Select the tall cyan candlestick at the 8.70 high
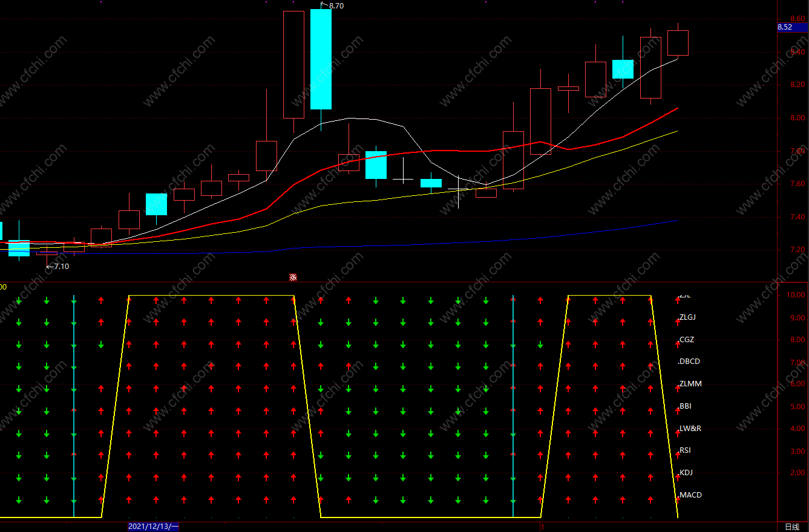809x532 pixels. point(321,59)
